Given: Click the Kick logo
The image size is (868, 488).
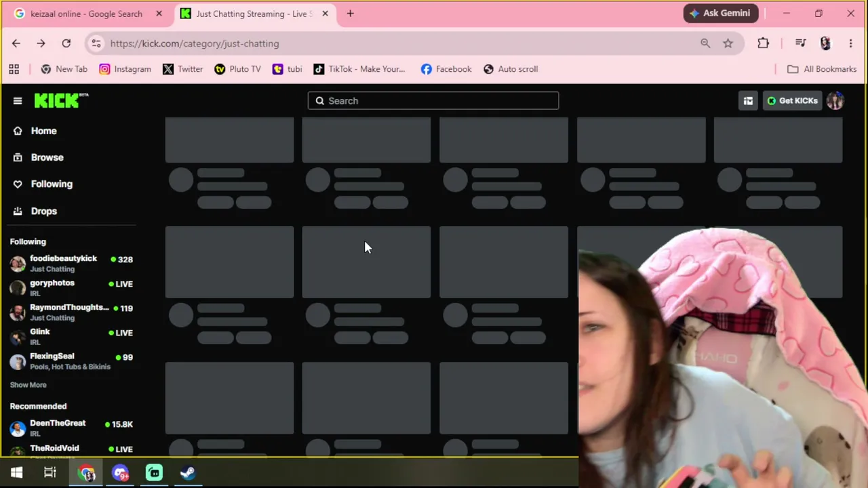Looking at the screenshot, I should pyautogui.click(x=61, y=100).
